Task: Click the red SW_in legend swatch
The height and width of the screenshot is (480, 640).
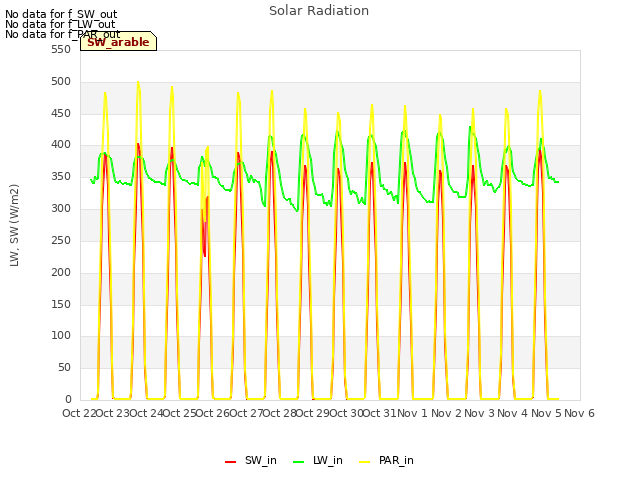Action: (231, 462)
